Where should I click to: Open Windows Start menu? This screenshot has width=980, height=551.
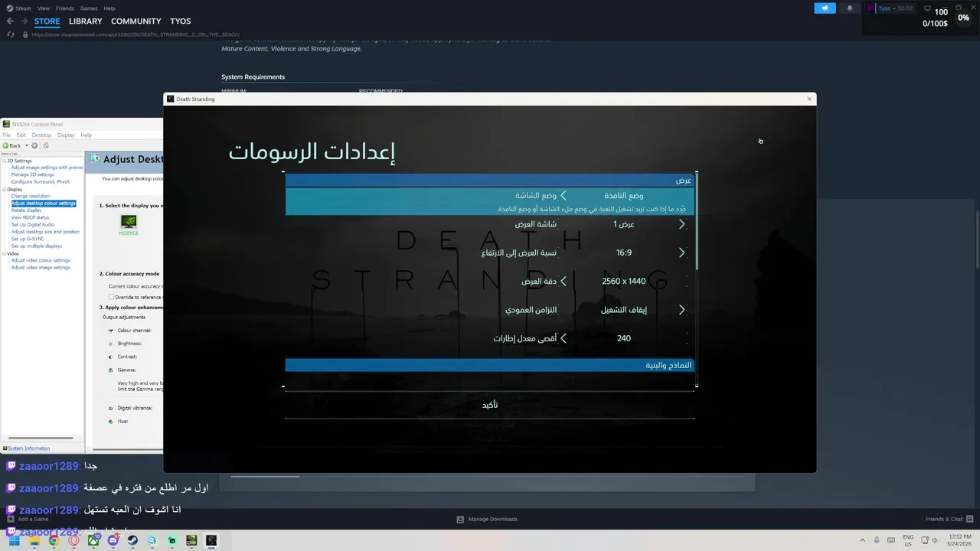tap(14, 540)
